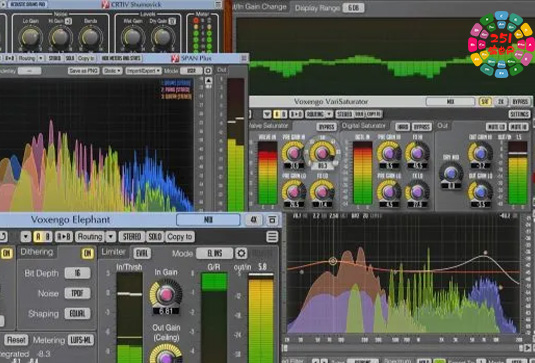Viewport: 535px width, 363px height.
Task: Click Routing button in Elephant toolbar
Action: click(x=89, y=236)
